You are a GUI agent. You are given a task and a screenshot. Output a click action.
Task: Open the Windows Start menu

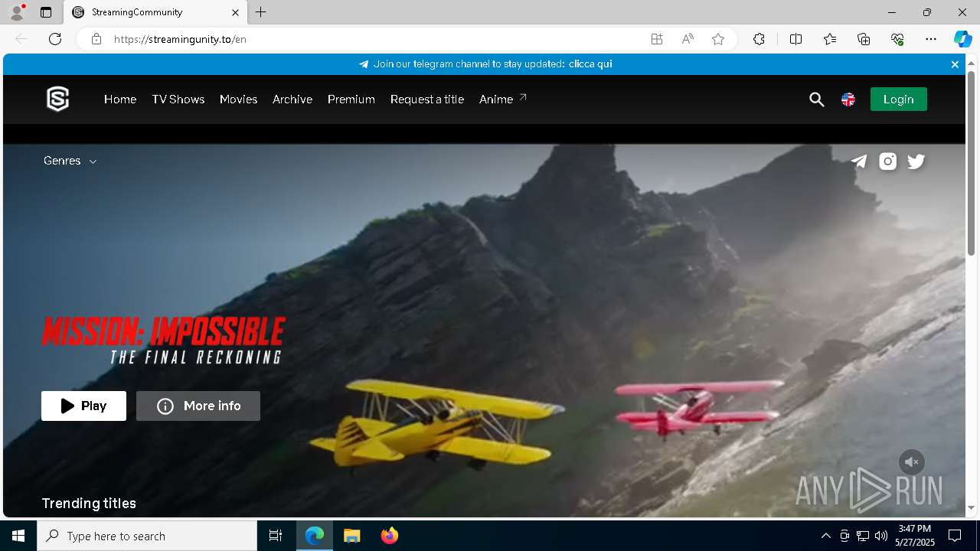tap(18, 536)
